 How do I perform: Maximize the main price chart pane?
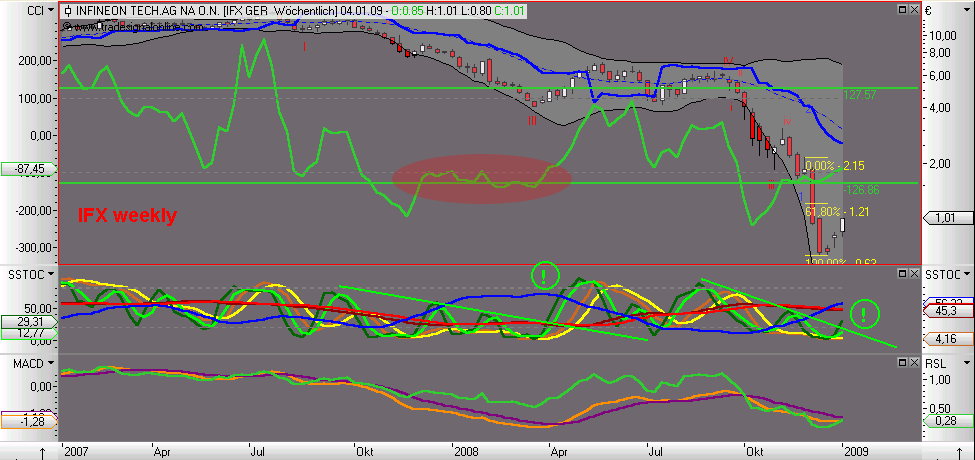click(x=902, y=10)
